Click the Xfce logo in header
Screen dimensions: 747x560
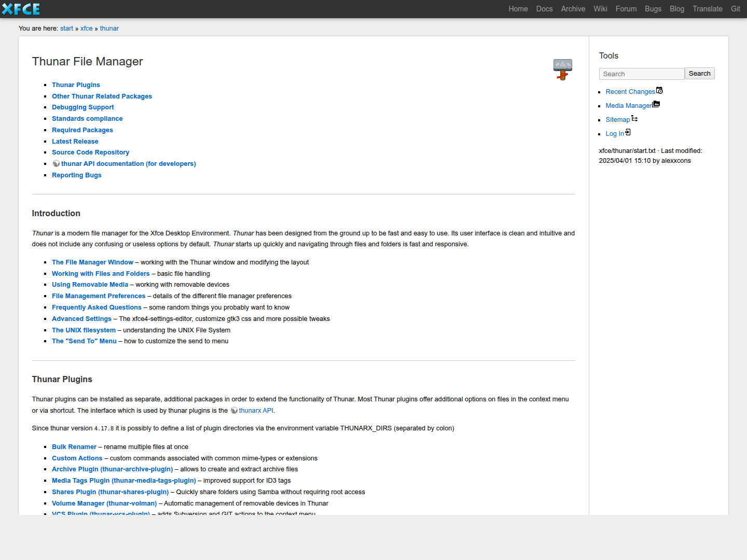pos(21,9)
